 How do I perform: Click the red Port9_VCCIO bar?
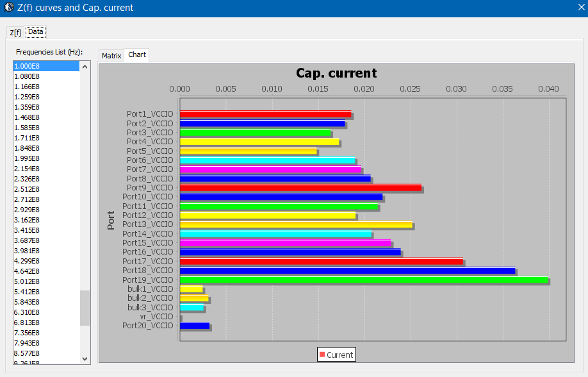click(x=300, y=187)
